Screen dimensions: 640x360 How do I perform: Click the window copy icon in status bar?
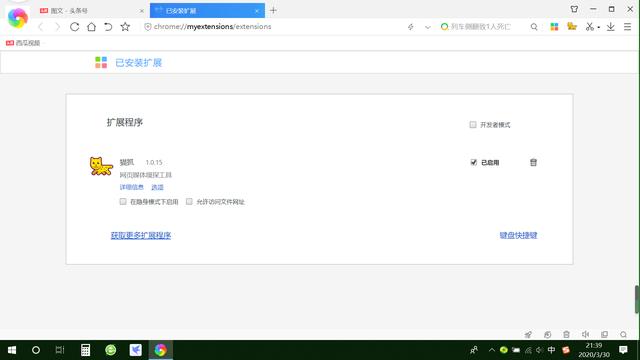click(604, 335)
